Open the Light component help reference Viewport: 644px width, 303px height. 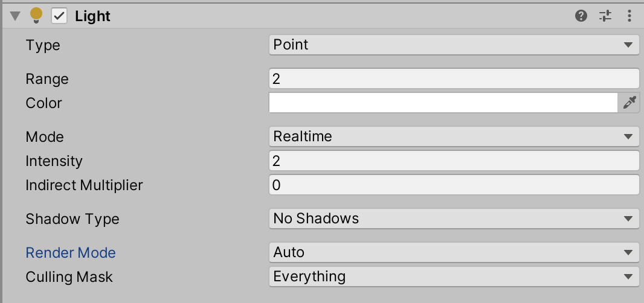pos(581,16)
